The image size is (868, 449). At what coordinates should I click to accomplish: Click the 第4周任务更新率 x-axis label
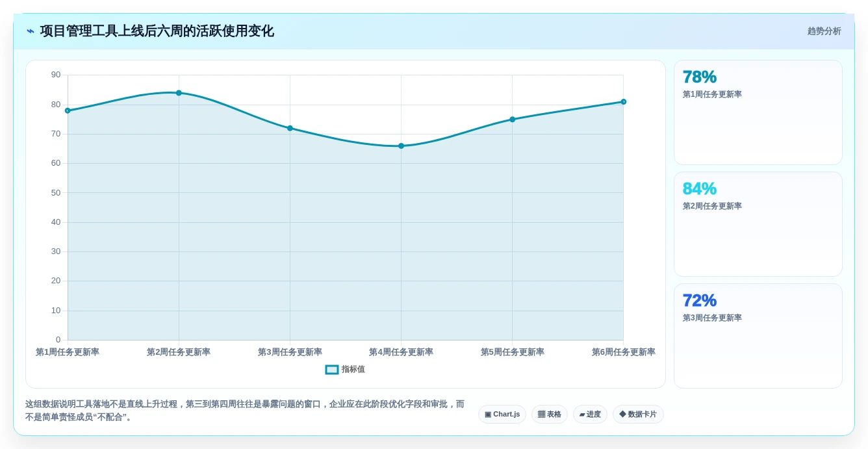pos(401,352)
